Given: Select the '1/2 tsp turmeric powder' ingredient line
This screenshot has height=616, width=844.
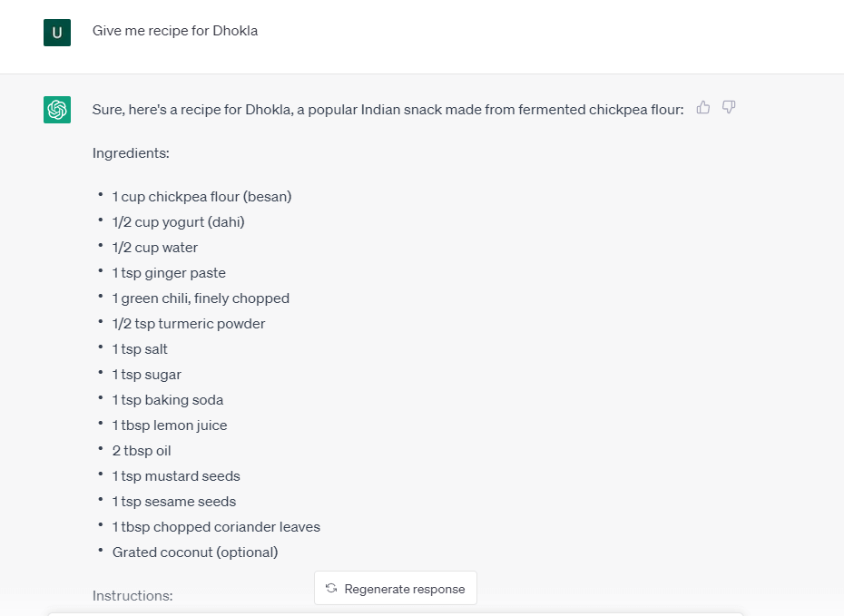Looking at the screenshot, I should (x=188, y=323).
